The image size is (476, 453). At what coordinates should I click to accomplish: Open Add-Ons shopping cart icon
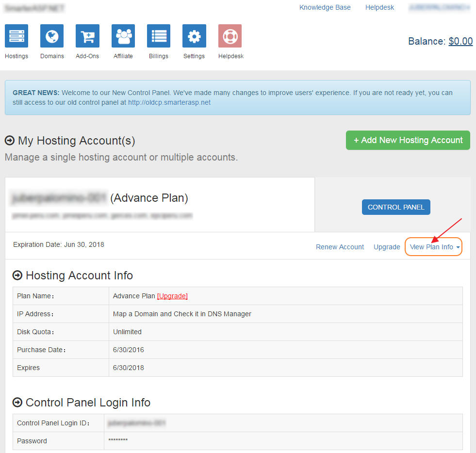coord(87,36)
